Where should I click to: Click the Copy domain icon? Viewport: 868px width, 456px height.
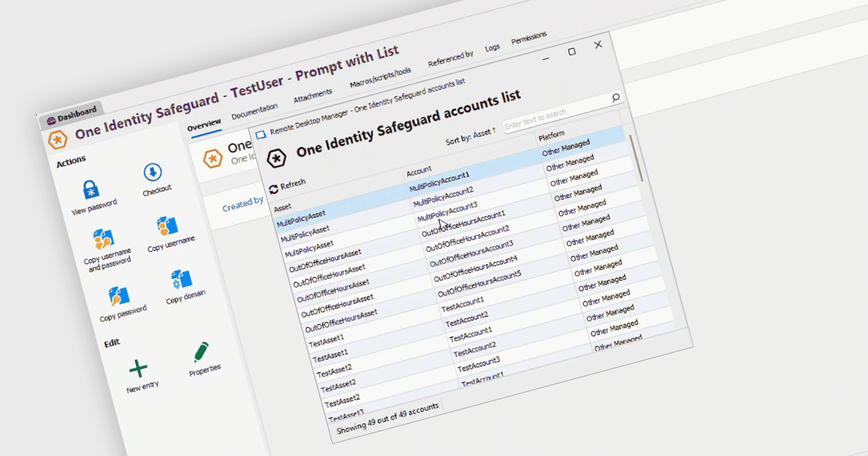(181, 279)
